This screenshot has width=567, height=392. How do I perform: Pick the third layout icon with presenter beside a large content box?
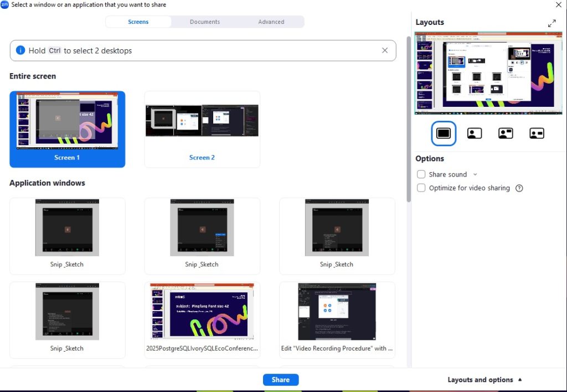click(506, 133)
